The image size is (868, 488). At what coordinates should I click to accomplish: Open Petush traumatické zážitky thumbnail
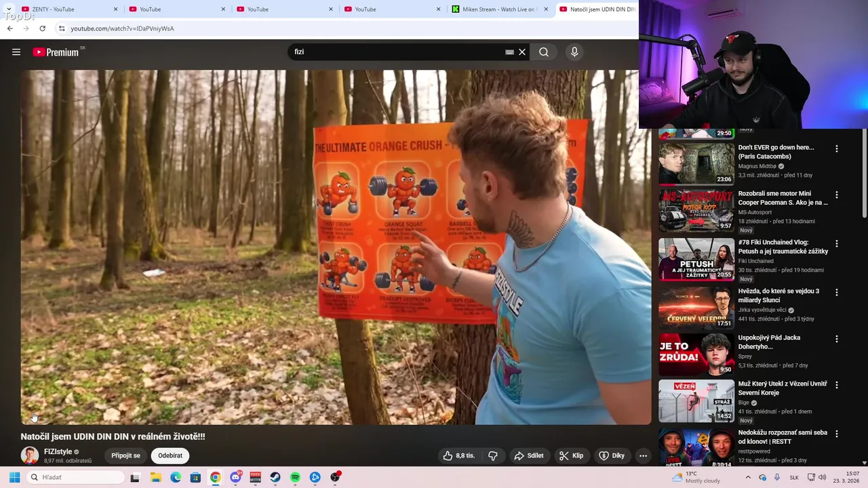point(696,259)
